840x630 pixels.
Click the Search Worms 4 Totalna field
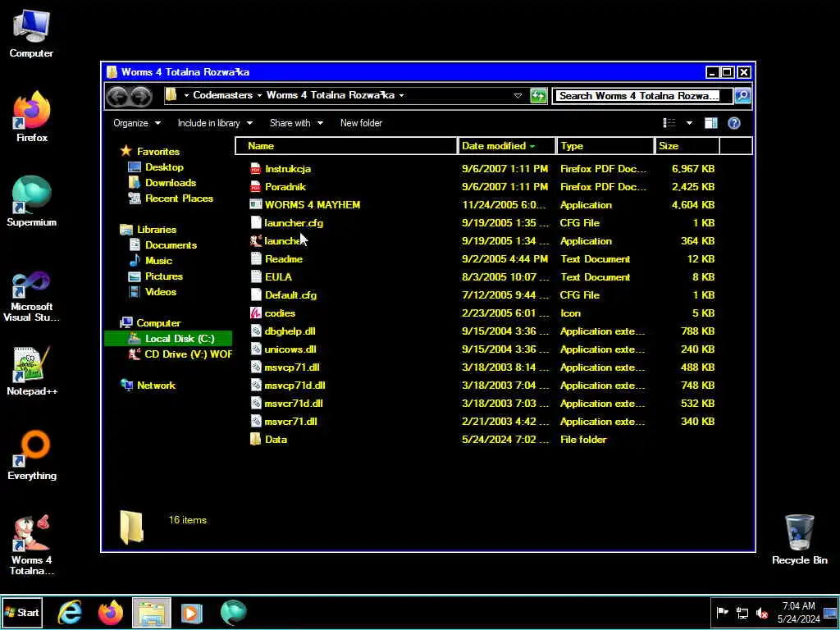point(642,96)
